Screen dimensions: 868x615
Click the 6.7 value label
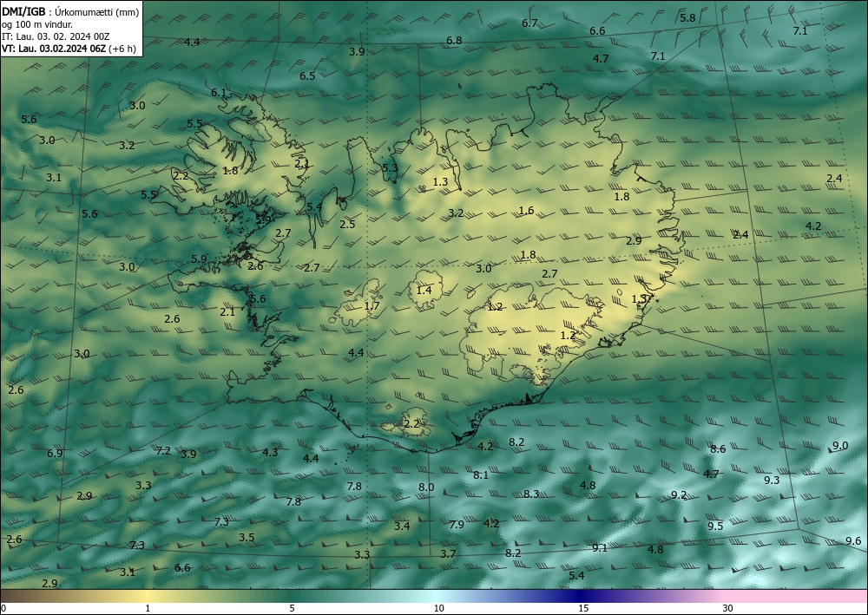pyautogui.click(x=529, y=23)
